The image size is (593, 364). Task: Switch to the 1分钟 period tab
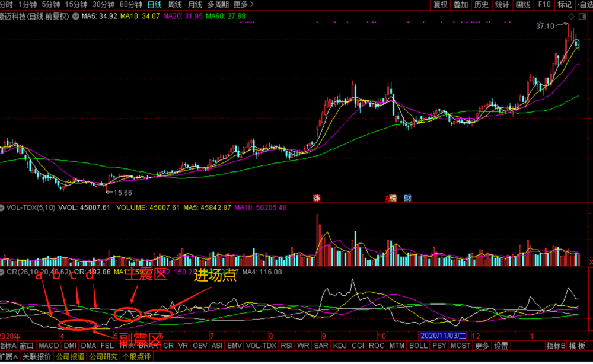point(28,5)
